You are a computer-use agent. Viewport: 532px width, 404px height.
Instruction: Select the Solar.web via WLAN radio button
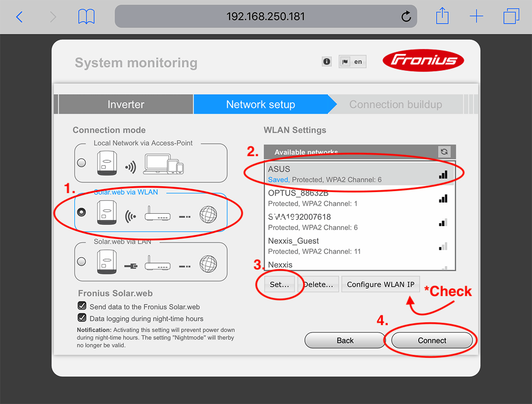click(x=81, y=212)
